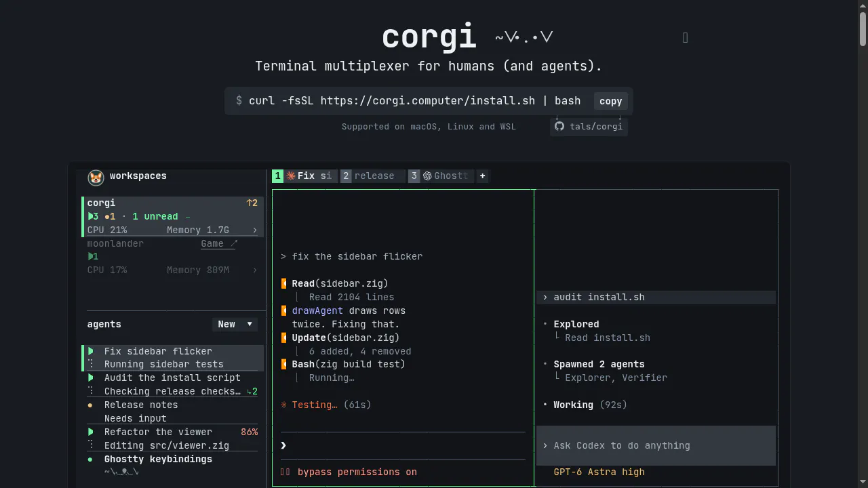Click the Editing src/viewer.zig status line
The height and width of the screenshot is (488, 868).
tap(167, 445)
